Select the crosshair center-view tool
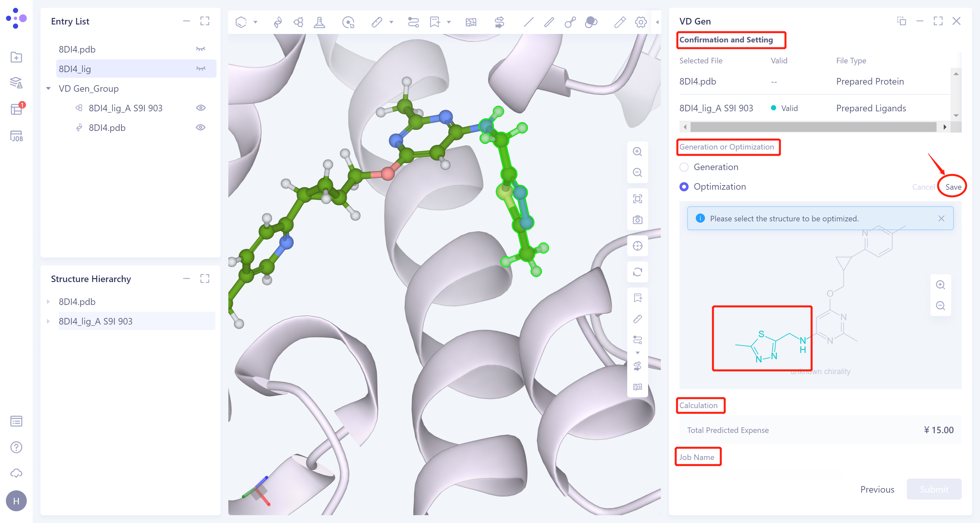 pyautogui.click(x=638, y=246)
